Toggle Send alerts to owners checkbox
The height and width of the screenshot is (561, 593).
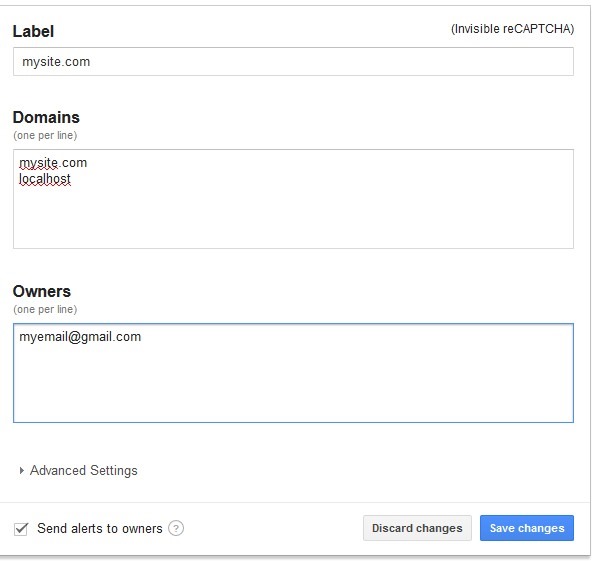point(21,528)
